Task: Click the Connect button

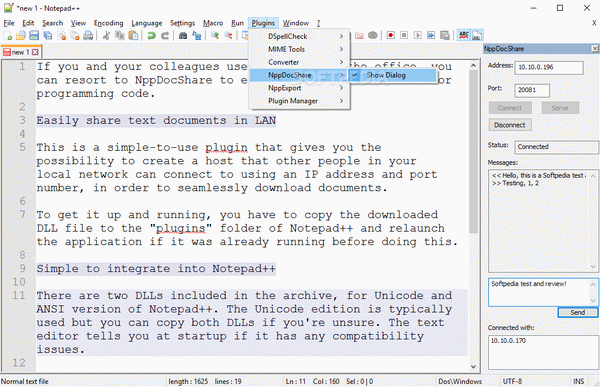Action: [510, 108]
